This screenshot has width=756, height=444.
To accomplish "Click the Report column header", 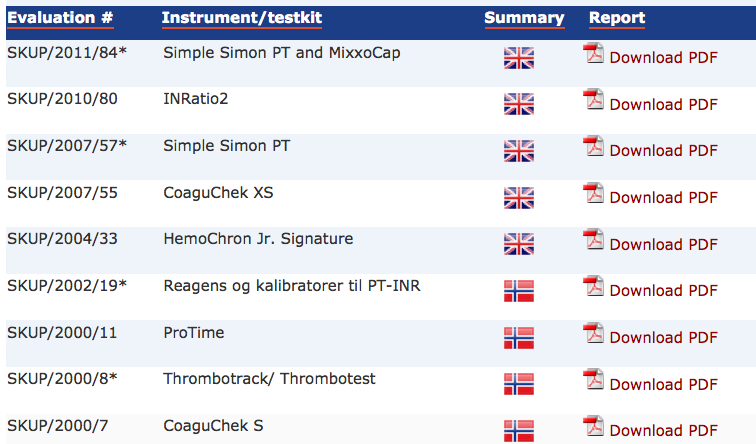I will pos(617,18).
